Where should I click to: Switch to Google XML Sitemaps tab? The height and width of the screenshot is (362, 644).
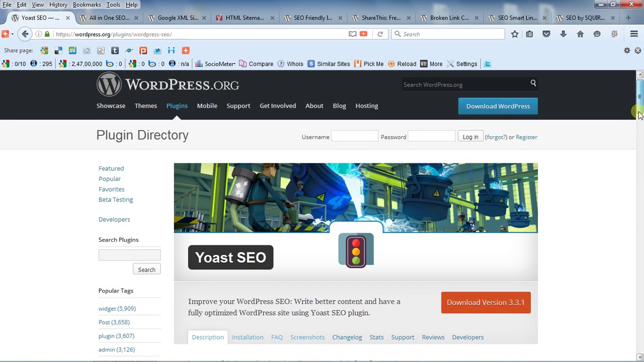tap(178, 18)
